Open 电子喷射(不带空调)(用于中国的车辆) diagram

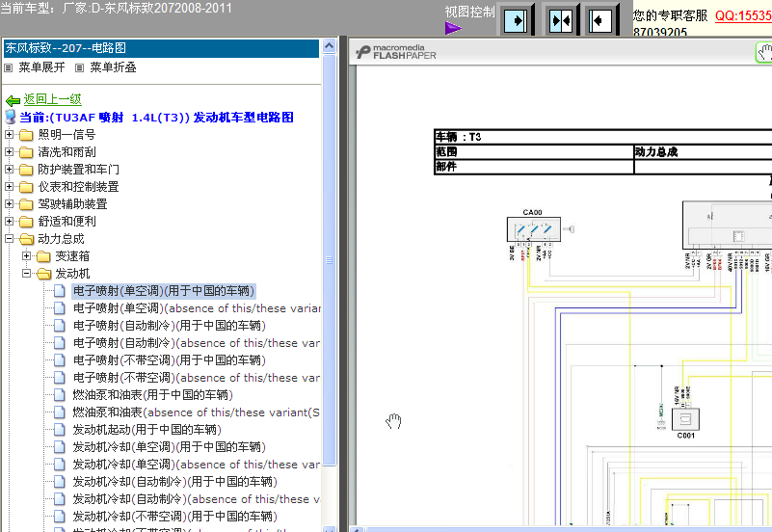tap(170, 360)
